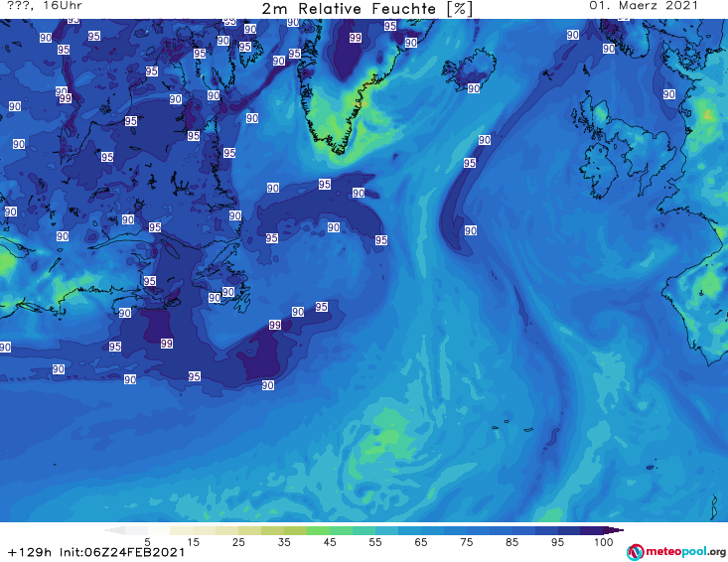Click the purple arrow end of the colorbar
Screen dimensions: 728x562
pos(614,530)
